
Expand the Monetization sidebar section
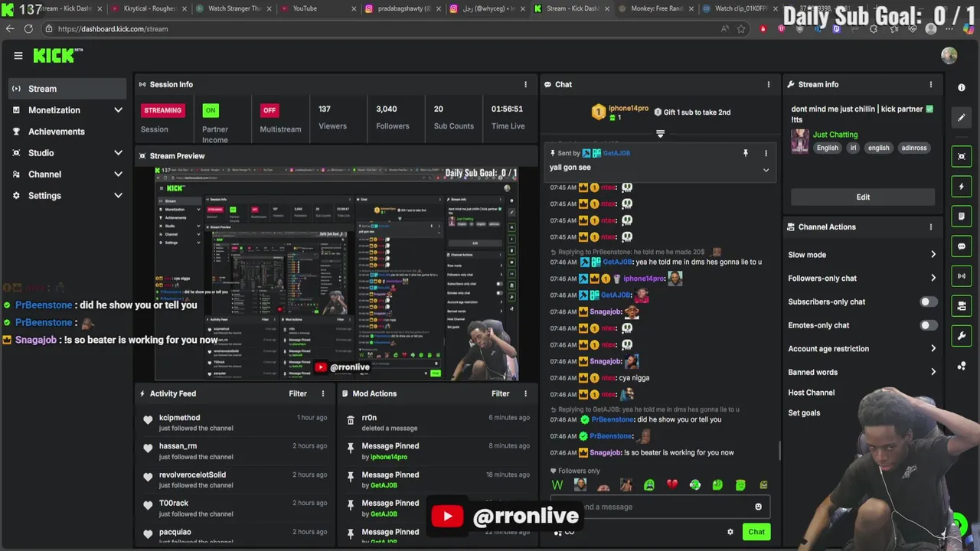coord(118,110)
